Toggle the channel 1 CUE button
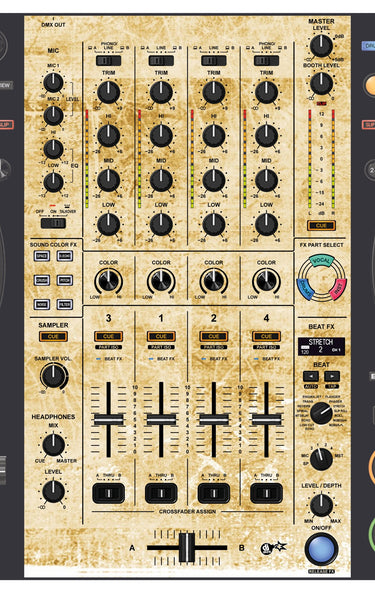375x596 pixels. point(161,336)
